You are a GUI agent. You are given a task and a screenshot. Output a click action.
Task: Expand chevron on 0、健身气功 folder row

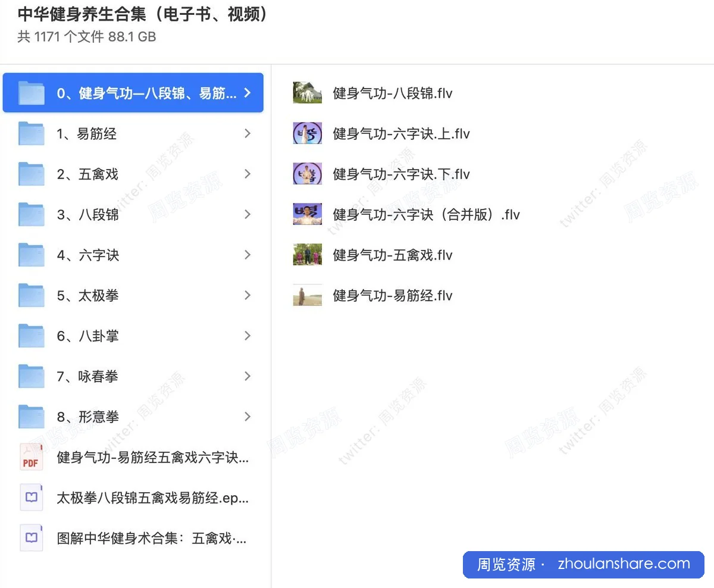[248, 93]
